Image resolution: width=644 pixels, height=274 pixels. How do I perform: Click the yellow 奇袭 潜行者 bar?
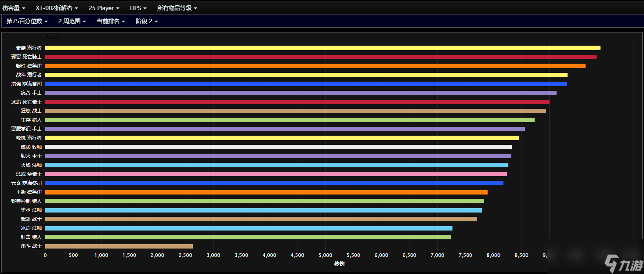(x=322, y=48)
